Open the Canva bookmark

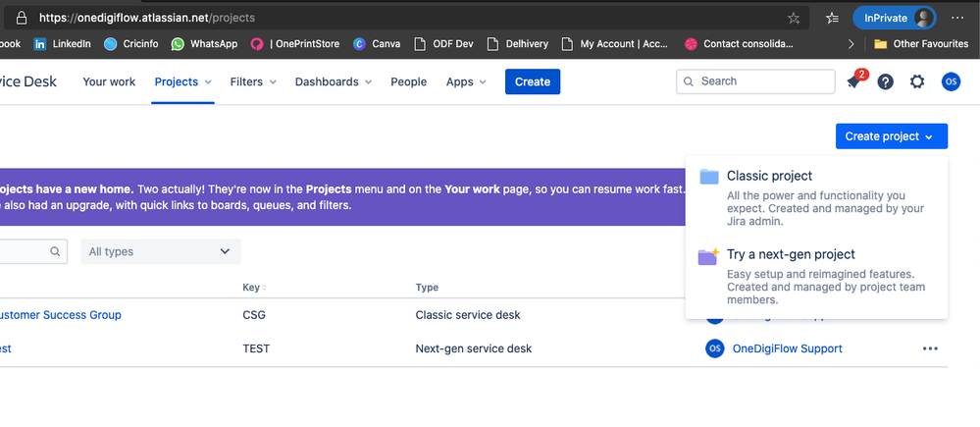click(x=377, y=44)
